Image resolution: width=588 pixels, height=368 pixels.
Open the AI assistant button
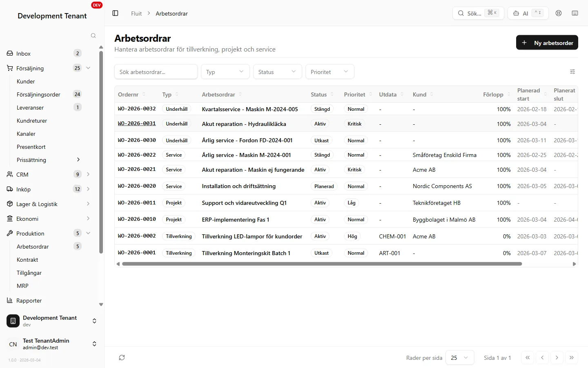coord(528,13)
